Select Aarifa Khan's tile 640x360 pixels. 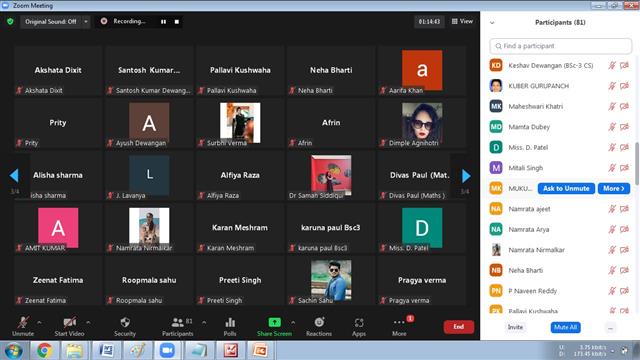click(x=422, y=71)
